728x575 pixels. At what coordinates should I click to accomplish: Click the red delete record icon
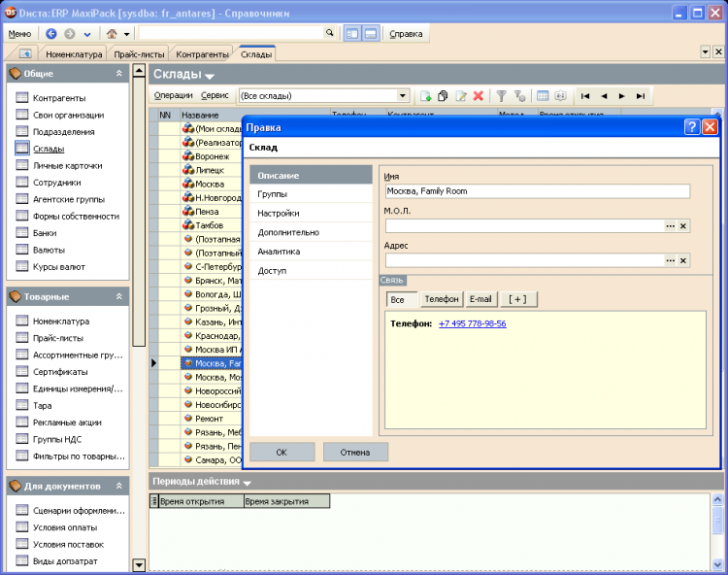[478, 96]
